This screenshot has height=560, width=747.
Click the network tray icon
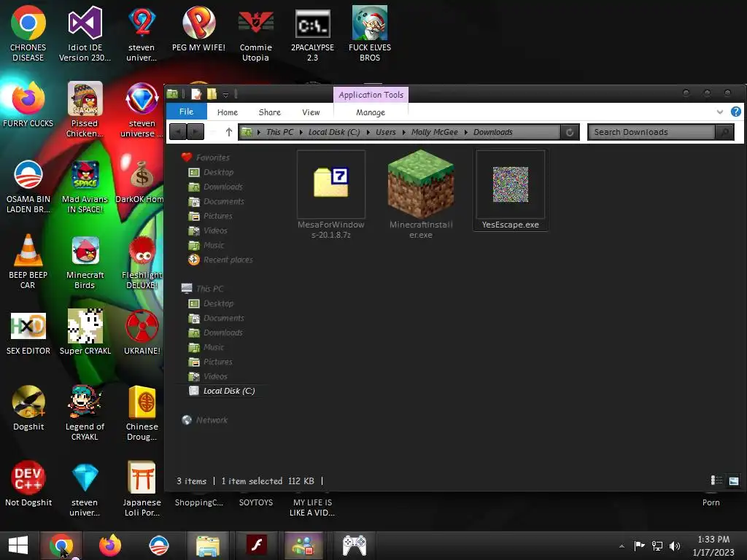[x=657, y=545]
